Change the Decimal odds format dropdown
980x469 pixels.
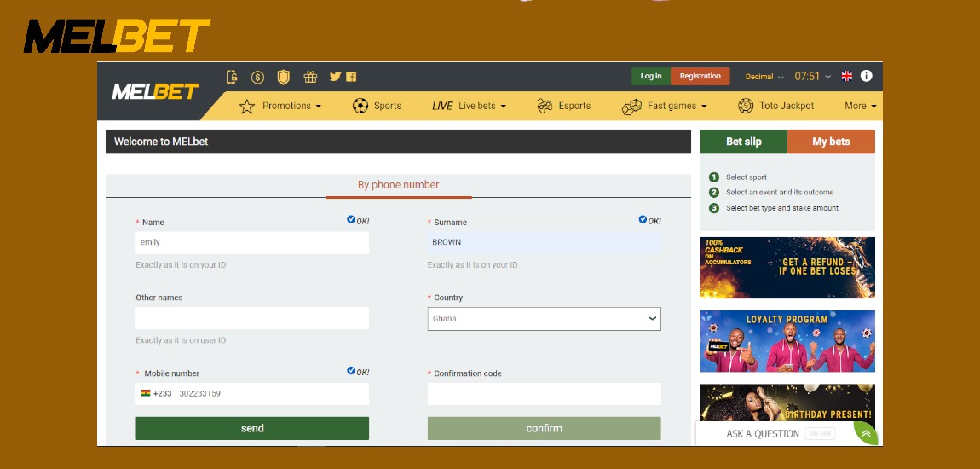pos(764,76)
